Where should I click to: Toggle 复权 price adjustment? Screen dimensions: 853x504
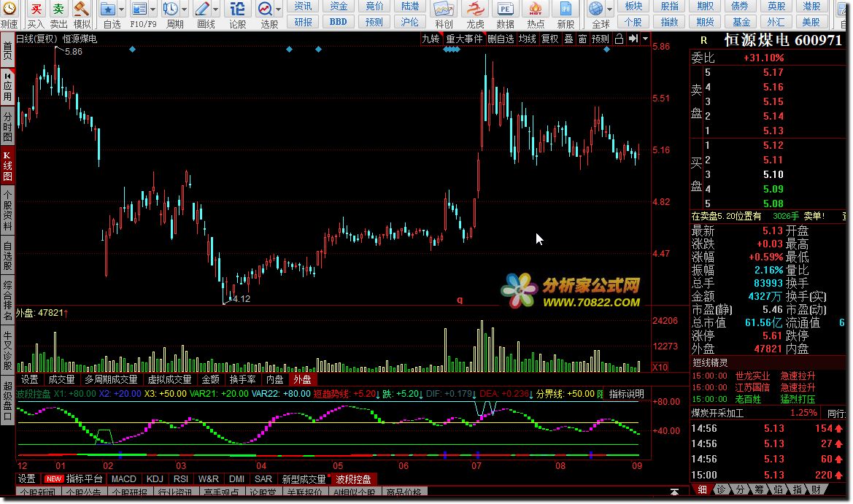pos(550,39)
